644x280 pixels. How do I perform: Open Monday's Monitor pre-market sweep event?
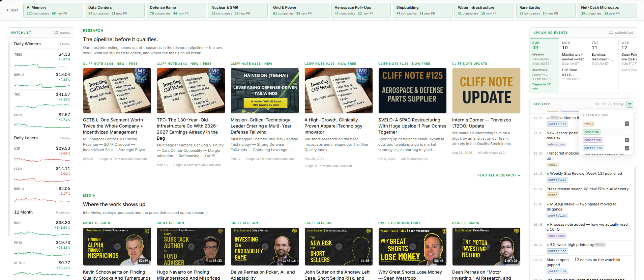[x=574, y=59]
